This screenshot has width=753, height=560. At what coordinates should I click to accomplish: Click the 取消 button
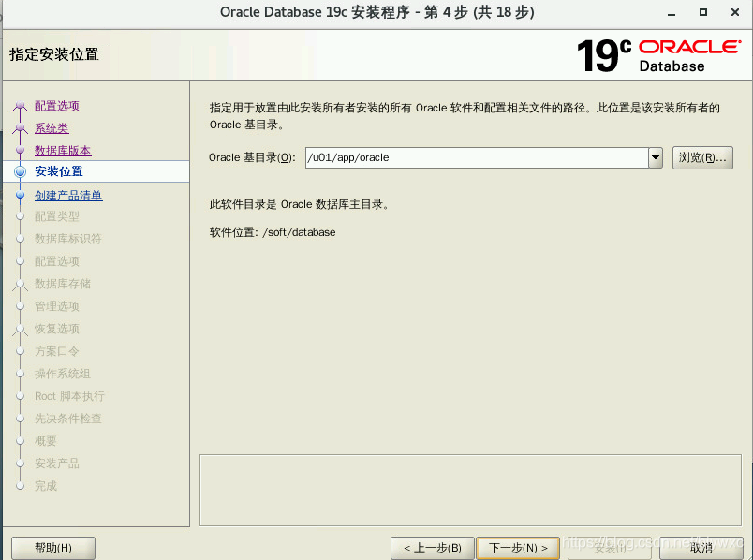click(x=701, y=548)
